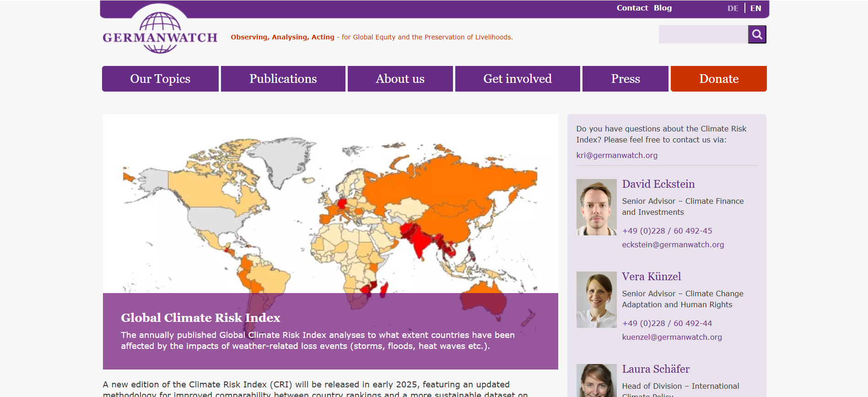This screenshot has width=868, height=397.
Task: Open David Eckstein's profile photo
Action: coord(596,207)
